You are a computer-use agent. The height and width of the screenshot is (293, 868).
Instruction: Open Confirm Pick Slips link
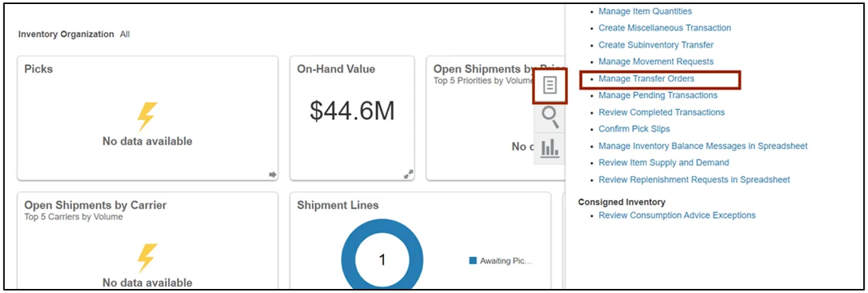tap(634, 129)
